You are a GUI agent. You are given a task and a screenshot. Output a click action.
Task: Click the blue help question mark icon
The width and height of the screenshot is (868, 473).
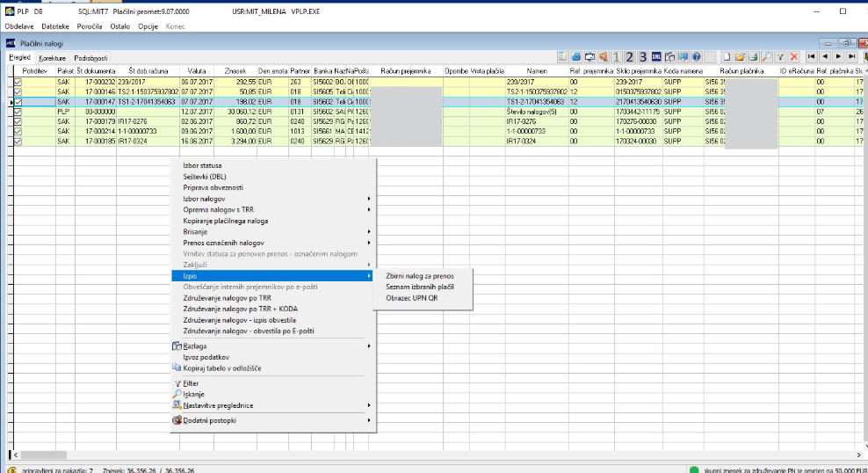[x=696, y=56]
